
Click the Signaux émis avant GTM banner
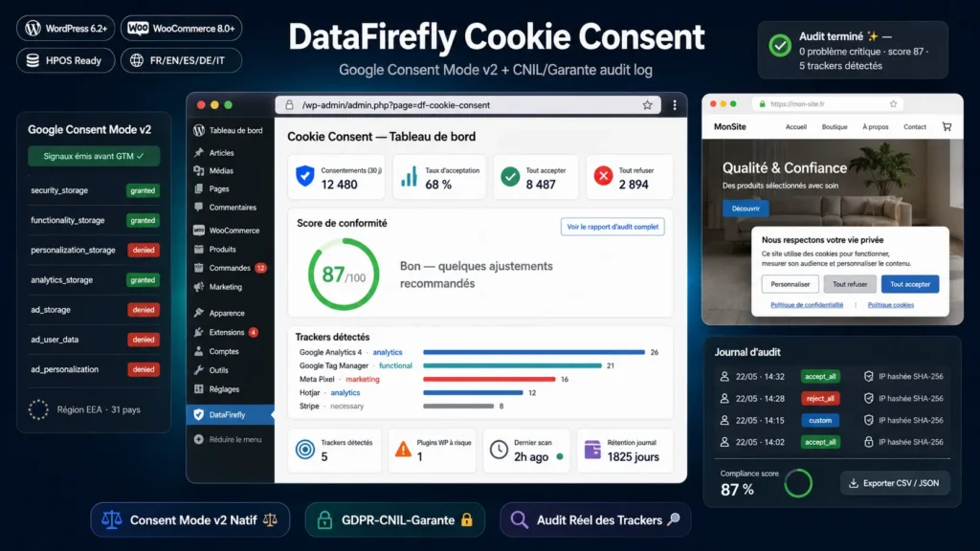click(x=94, y=156)
